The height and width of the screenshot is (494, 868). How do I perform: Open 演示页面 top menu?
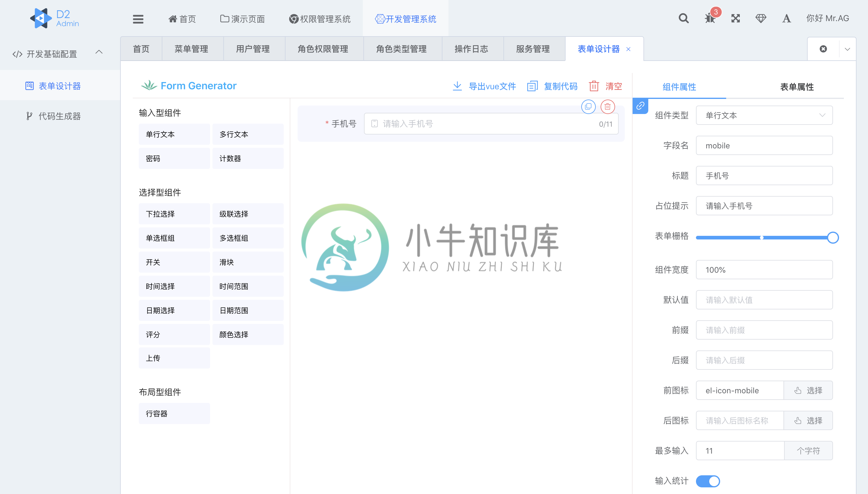(242, 19)
